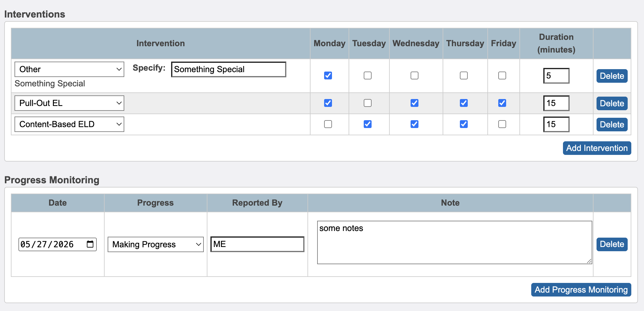Click the notes textarea with some notes
644x311 pixels.
tap(454, 242)
